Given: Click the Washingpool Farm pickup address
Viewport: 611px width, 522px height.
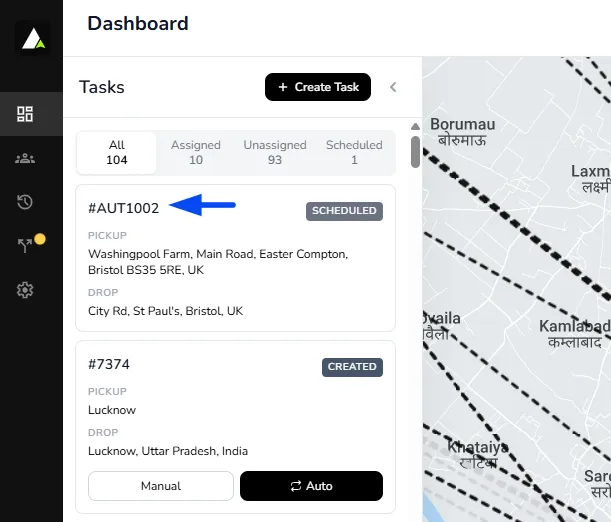Looking at the screenshot, I should (x=218, y=262).
